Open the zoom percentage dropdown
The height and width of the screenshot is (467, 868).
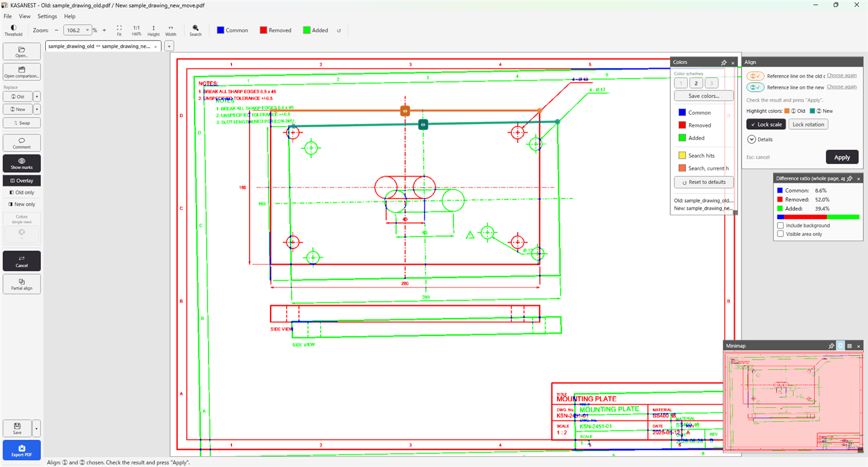[88, 30]
